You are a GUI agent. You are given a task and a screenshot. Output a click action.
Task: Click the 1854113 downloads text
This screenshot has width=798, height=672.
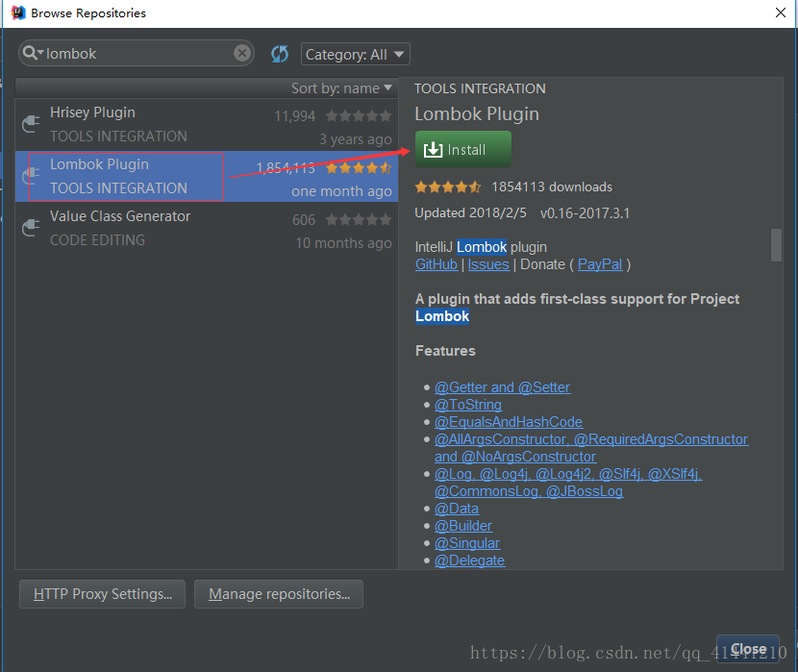[552, 187]
